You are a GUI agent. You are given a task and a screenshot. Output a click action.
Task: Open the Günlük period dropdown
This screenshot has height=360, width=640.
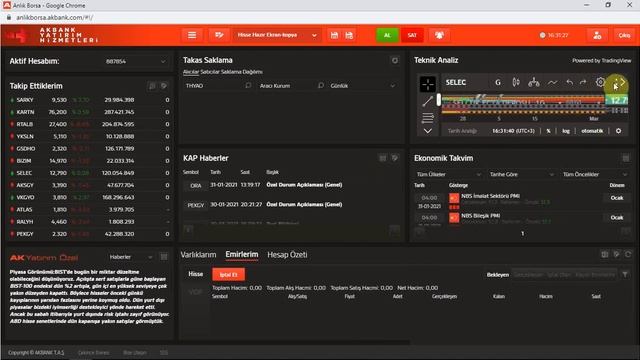pyautogui.click(x=362, y=86)
